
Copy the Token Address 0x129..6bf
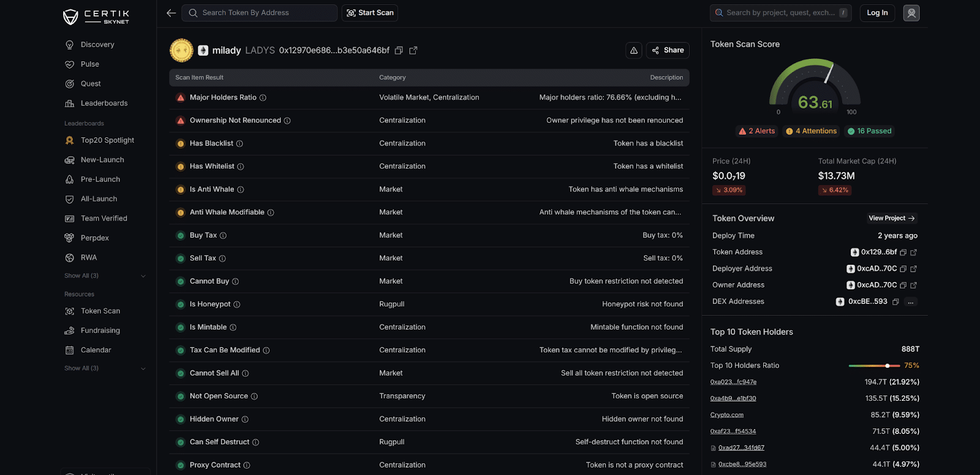coord(903,253)
